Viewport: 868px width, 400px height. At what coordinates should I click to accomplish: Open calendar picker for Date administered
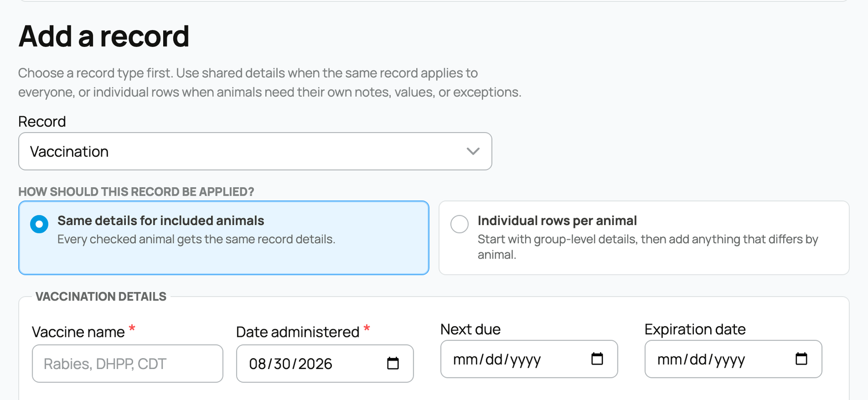[x=393, y=364]
